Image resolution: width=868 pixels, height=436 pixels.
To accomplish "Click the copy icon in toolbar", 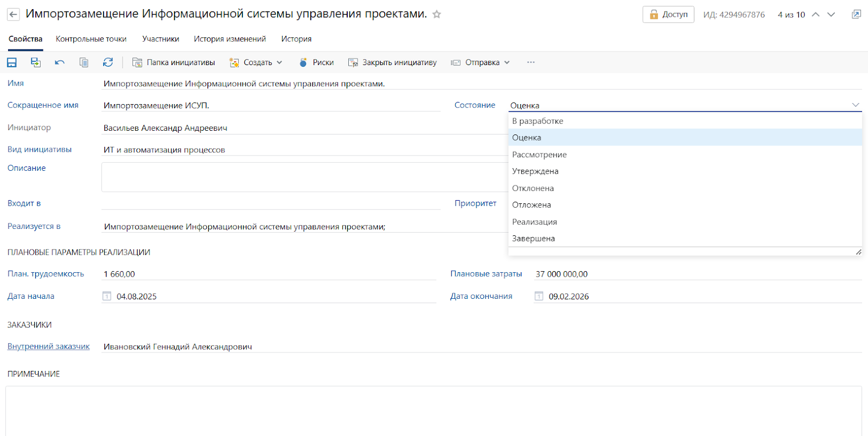I will tap(84, 62).
